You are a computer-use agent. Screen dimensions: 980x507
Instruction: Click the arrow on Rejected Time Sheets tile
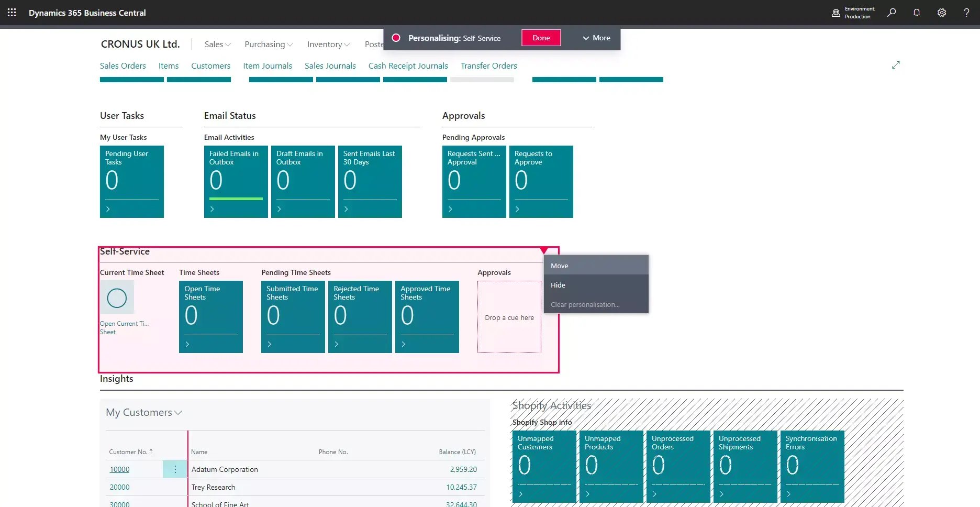[x=337, y=344]
